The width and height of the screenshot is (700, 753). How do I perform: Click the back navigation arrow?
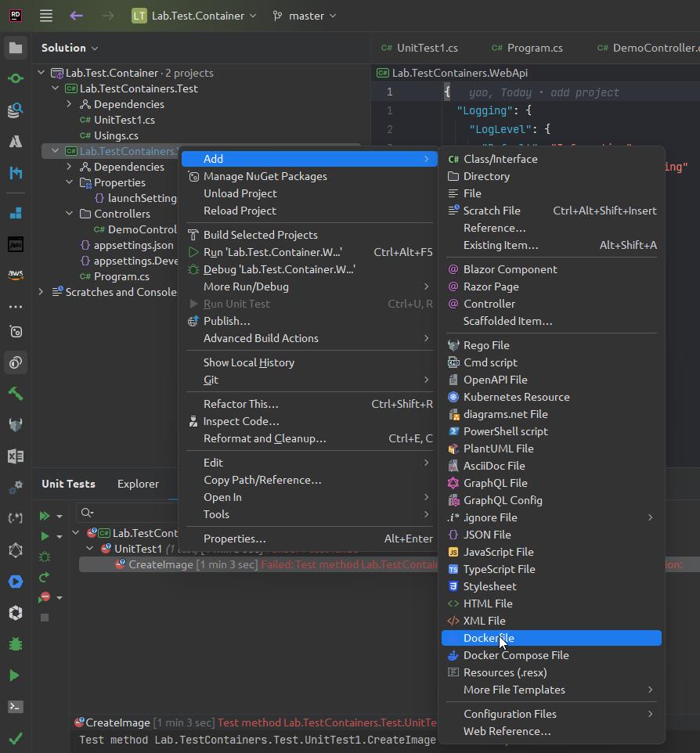[76, 16]
